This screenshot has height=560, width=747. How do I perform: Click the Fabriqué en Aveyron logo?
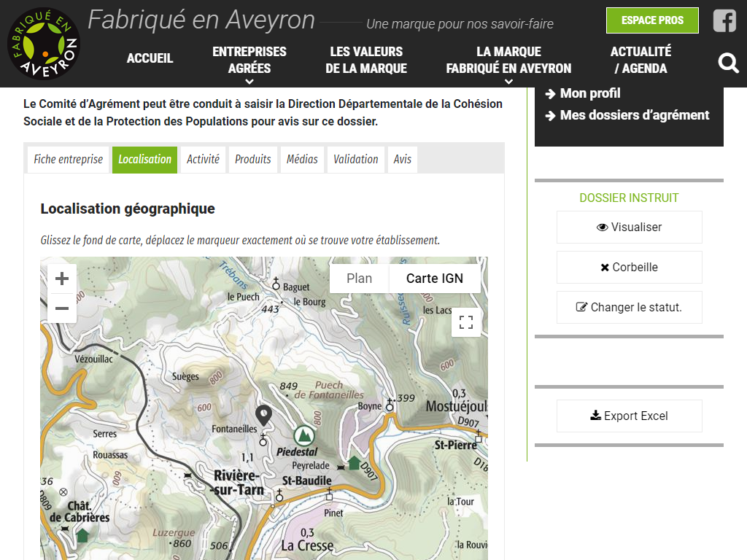pos(44,44)
